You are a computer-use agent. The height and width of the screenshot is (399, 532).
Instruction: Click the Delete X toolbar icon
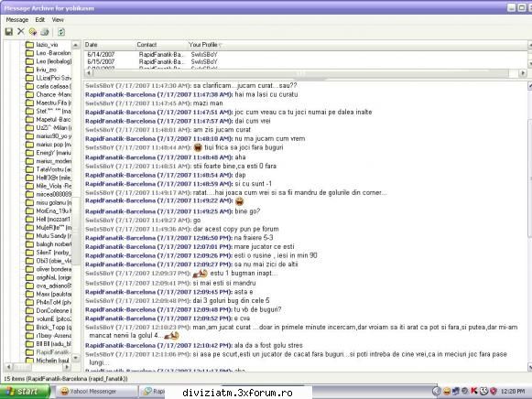tap(21, 31)
